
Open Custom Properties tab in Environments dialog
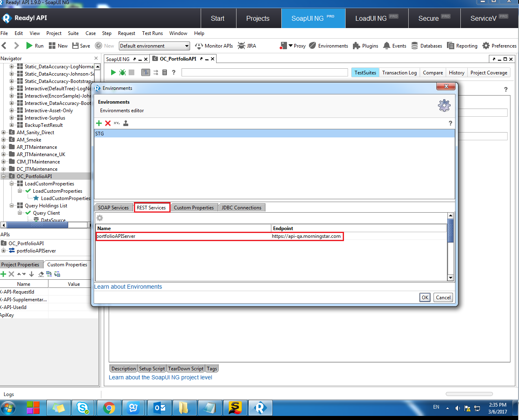coord(194,207)
